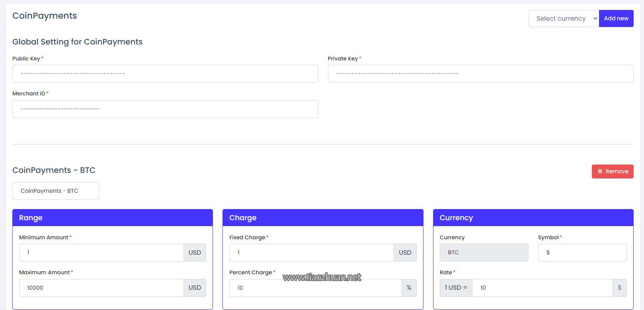Click the Private Key label
This screenshot has width=644, height=310.
point(343,58)
